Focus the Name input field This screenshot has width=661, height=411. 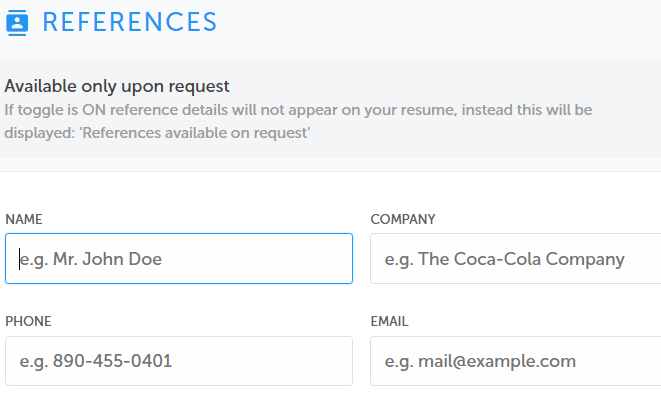[178, 259]
